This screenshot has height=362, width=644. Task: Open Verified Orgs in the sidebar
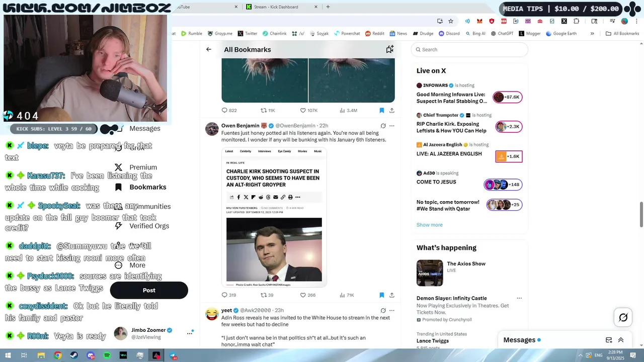click(x=142, y=226)
